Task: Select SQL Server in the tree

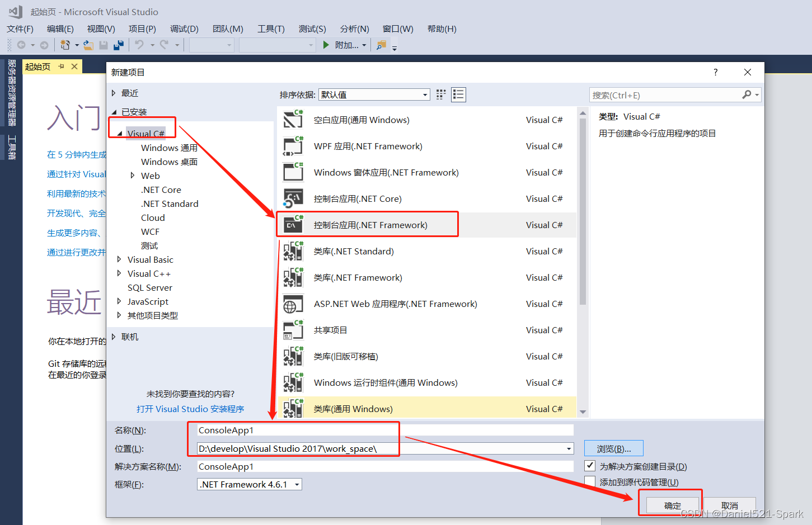Action: pos(150,287)
